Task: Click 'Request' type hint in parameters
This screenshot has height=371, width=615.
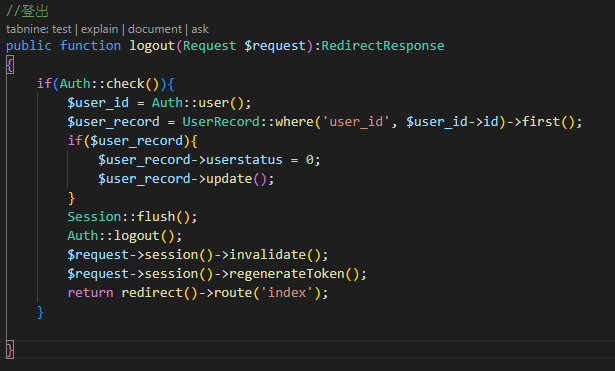Action: pyautogui.click(x=209, y=46)
